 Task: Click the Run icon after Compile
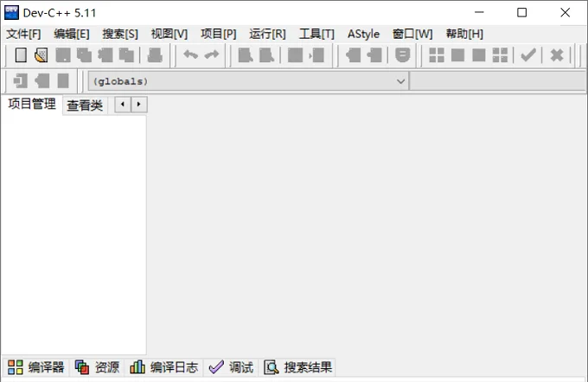point(457,55)
